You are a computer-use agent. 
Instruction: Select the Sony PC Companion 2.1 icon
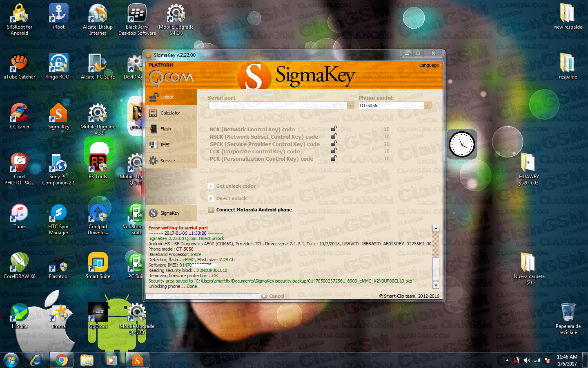pos(59,169)
